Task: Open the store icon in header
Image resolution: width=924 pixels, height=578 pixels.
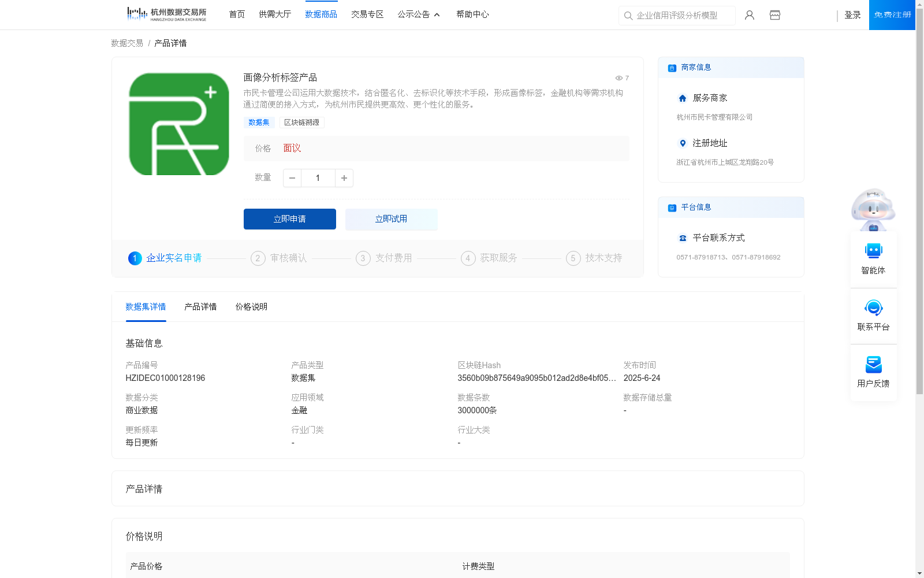Action: point(775,15)
